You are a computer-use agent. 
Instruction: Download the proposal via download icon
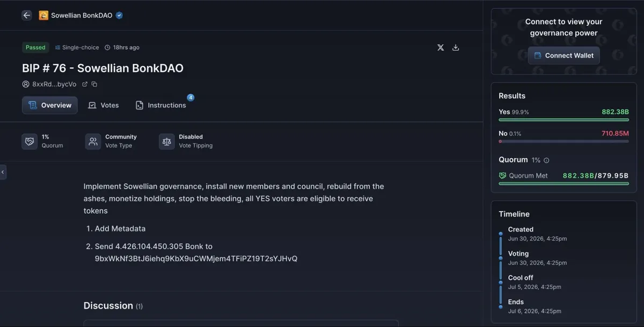tap(456, 47)
